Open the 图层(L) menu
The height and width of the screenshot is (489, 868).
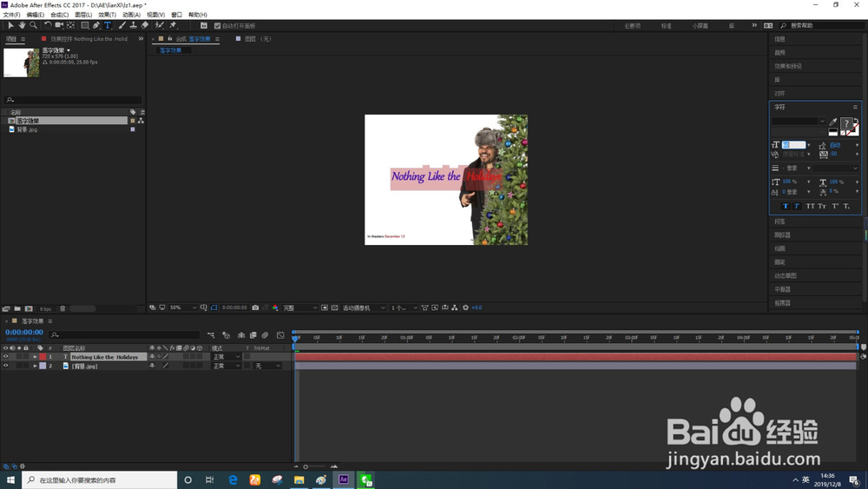point(83,15)
